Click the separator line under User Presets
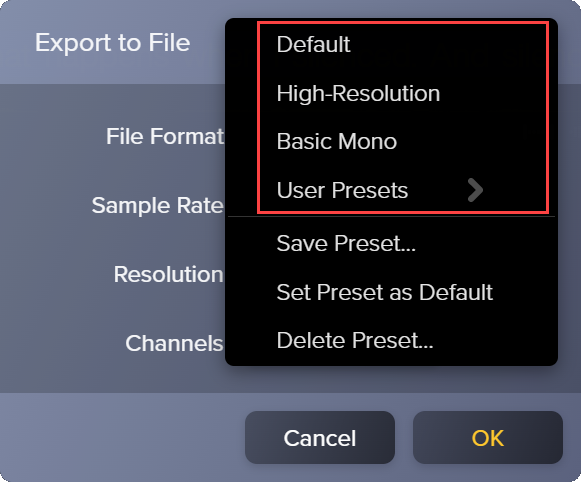581x482 pixels. point(391,216)
